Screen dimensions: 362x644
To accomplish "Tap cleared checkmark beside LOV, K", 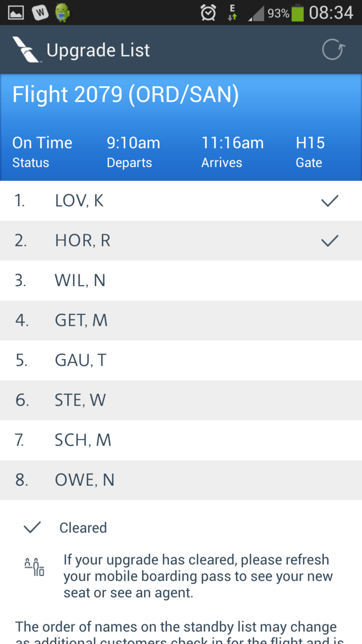I will (x=330, y=201).
